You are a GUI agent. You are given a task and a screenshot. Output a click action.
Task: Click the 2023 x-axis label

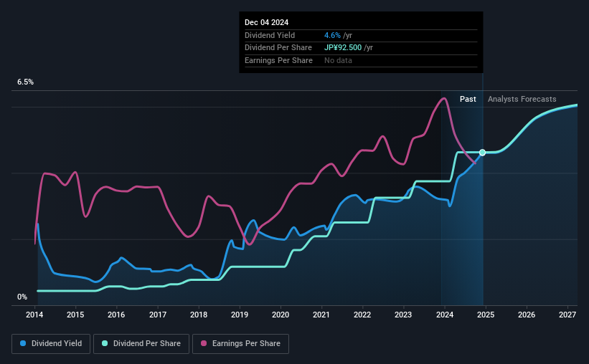[x=403, y=315]
